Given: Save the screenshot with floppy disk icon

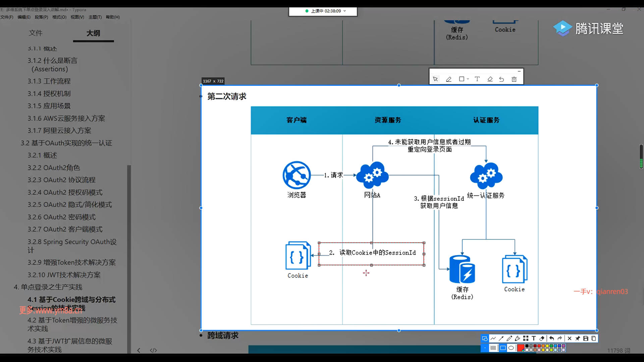Looking at the screenshot, I should pos(586,339).
